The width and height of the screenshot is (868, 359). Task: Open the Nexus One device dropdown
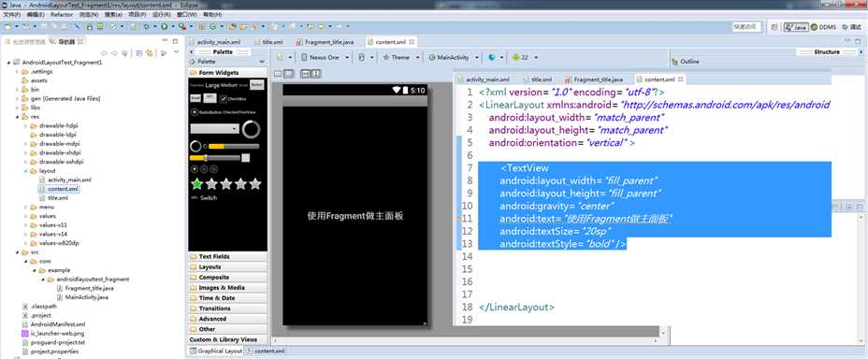pyautogui.click(x=325, y=57)
